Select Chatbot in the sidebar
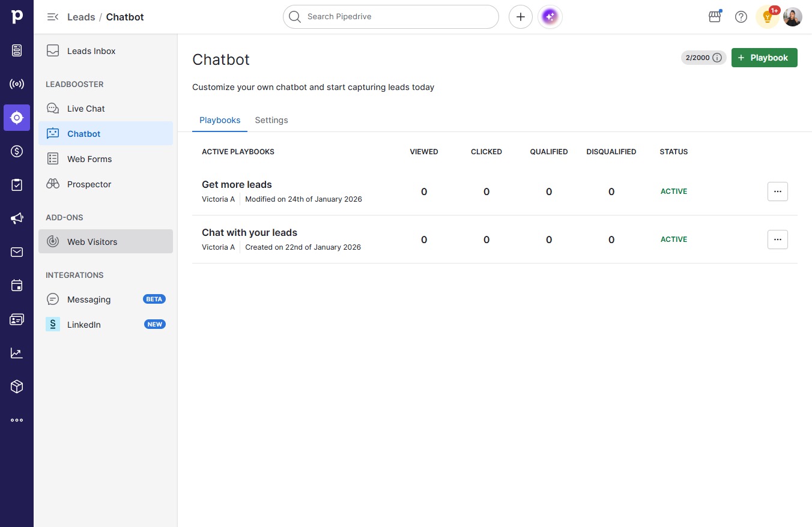812x527 pixels. 106,134
